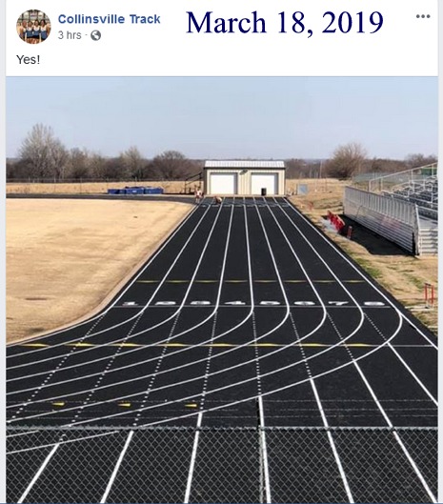Select the Yes! post caption text
This screenshot has height=504, width=443.
[29, 59]
